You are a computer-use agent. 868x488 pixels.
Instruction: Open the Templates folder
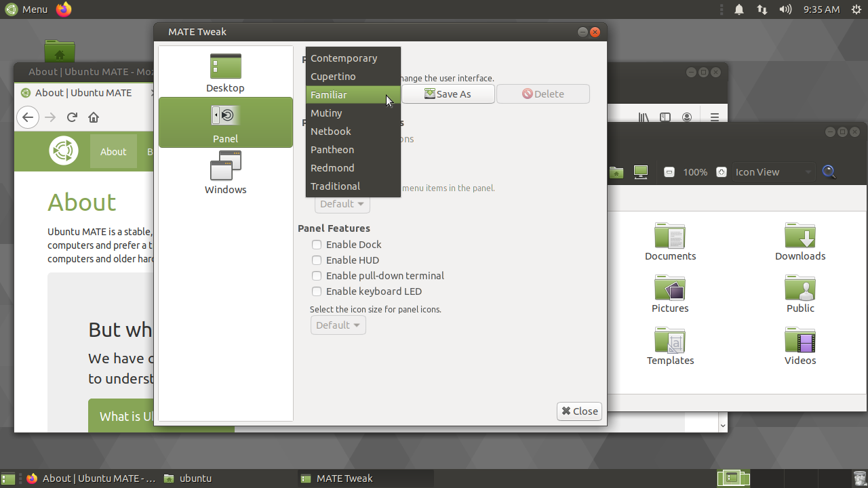[670, 346]
